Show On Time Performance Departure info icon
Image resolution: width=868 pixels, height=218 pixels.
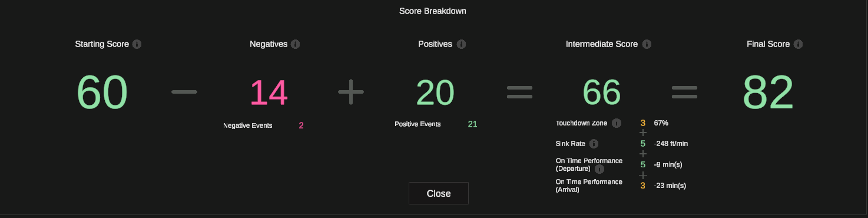[x=599, y=169]
